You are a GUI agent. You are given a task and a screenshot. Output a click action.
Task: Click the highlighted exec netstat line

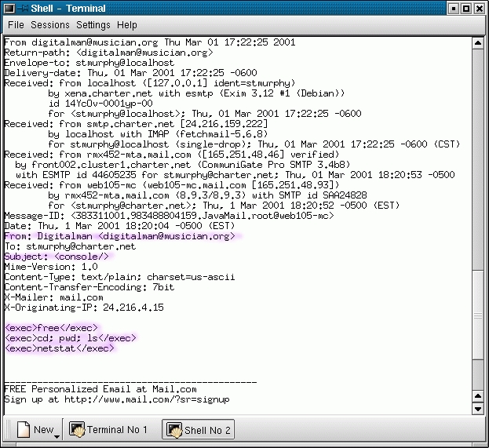click(60, 348)
